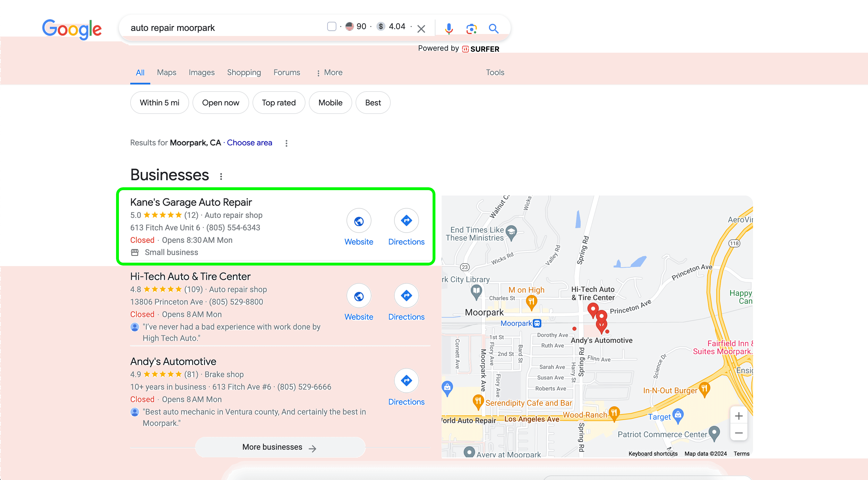Zoom in on the map
The image size is (868, 480).
[x=739, y=416]
